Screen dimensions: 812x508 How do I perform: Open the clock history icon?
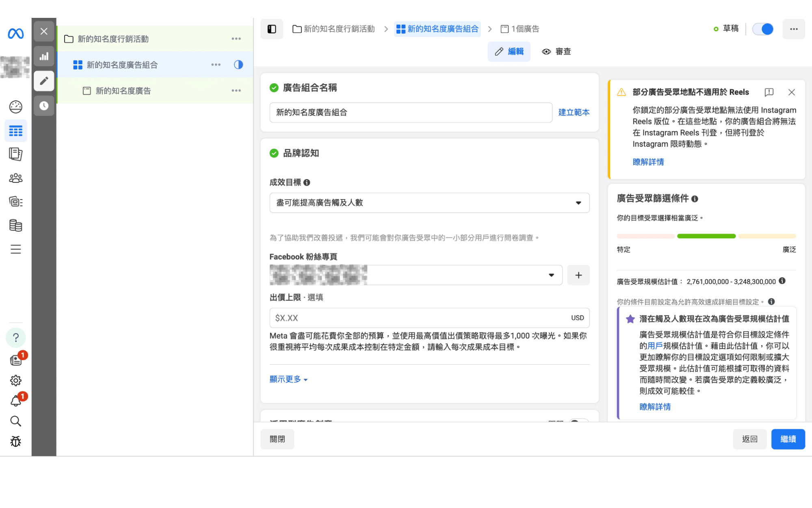[44, 106]
